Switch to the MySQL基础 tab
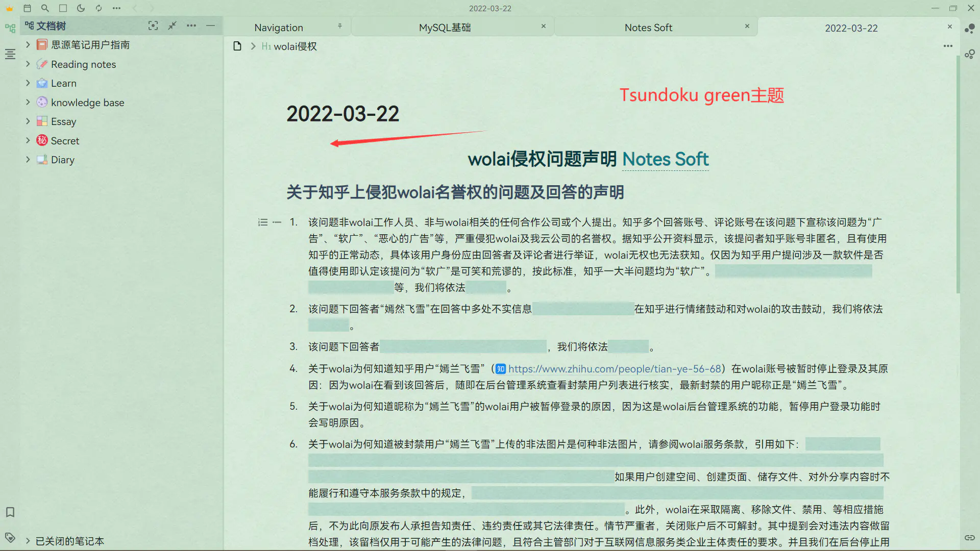Screen dimensions: 980x551 coord(445,28)
